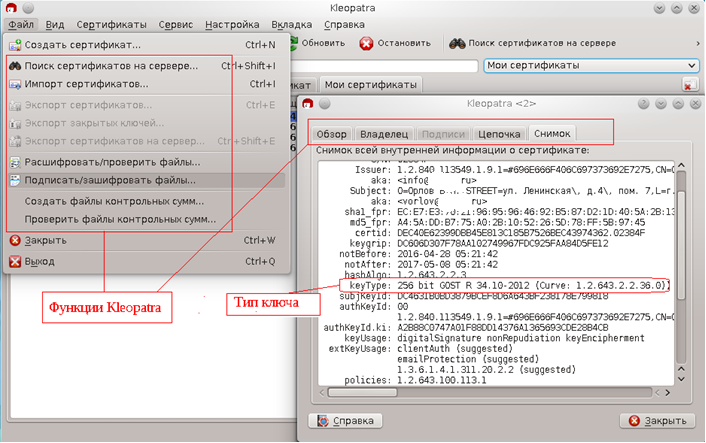Click the scroll right arrow of the dump view
The width and height of the screenshot is (706, 443).
coord(668,393)
